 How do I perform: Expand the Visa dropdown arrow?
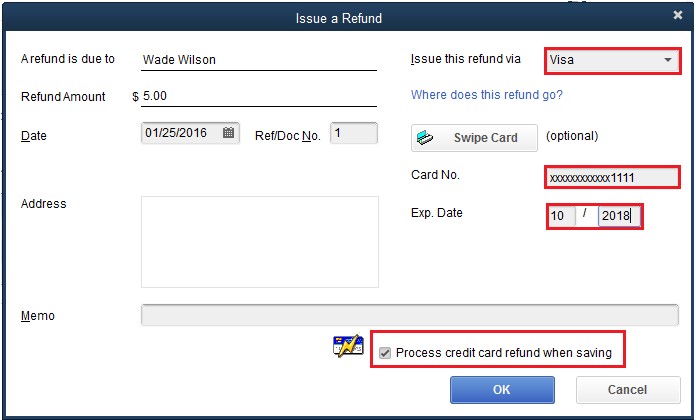(x=668, y=60)
